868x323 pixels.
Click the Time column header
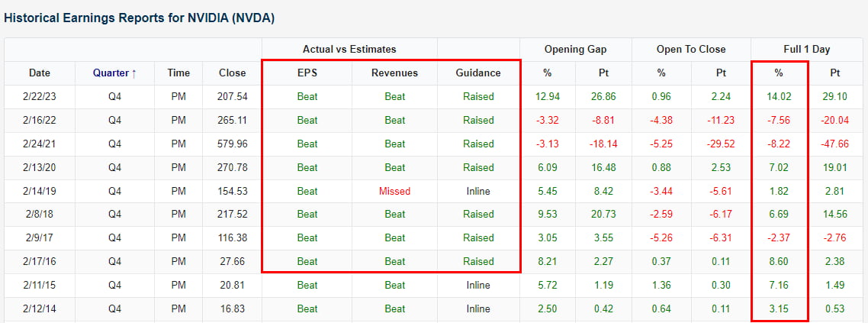tap(178, 73)
